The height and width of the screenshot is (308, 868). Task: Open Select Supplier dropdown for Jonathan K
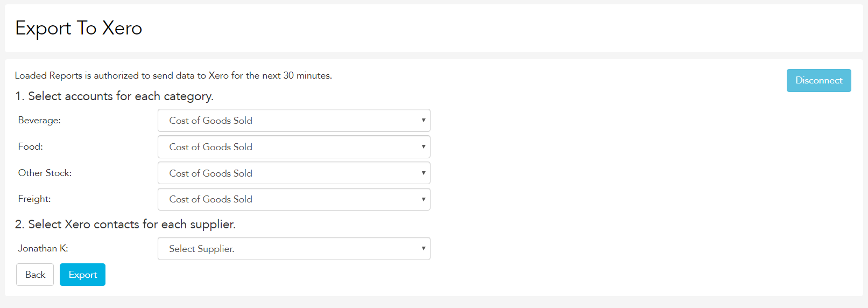click(294, 249)
